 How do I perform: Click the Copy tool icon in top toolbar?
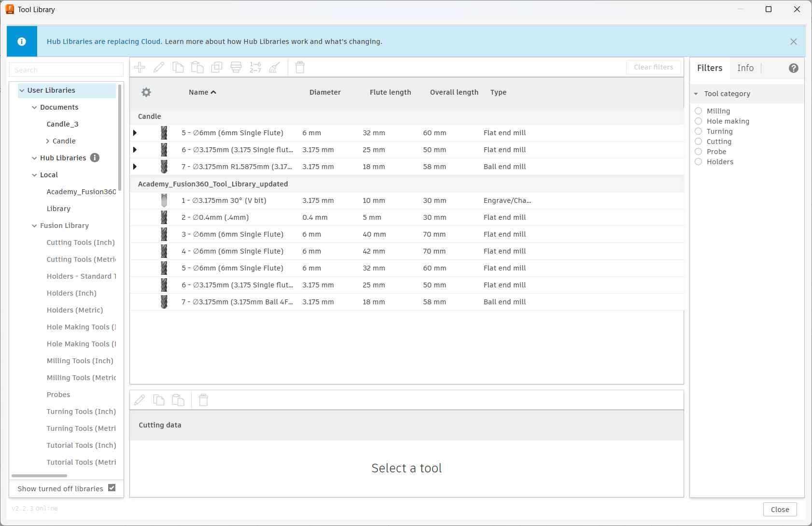click(178, 67)
